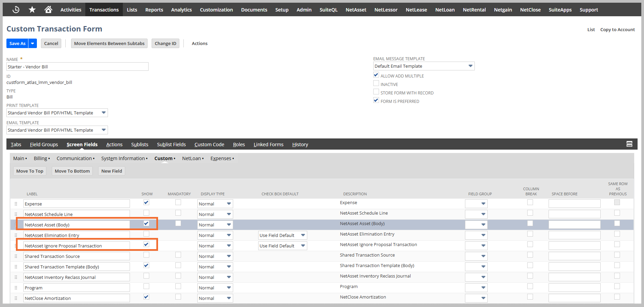Click the Change ID button
Viewport: 644px width, 307px height.
pos(165,43)
